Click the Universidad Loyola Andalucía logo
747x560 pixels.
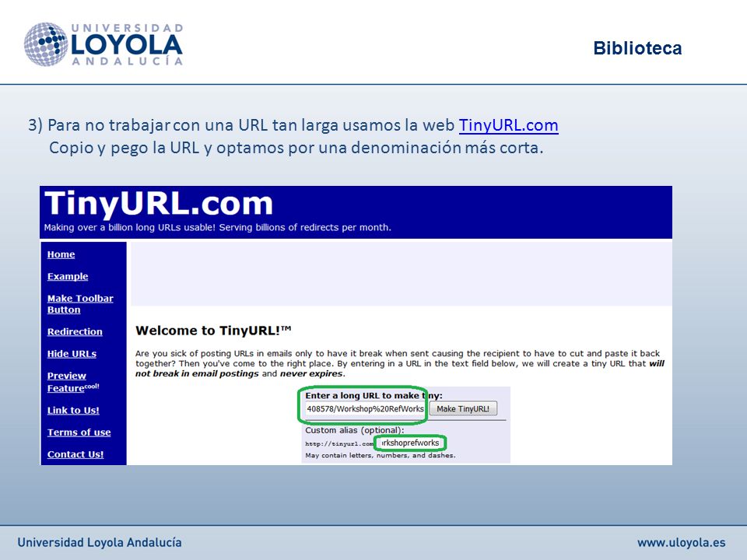point(103,44)
